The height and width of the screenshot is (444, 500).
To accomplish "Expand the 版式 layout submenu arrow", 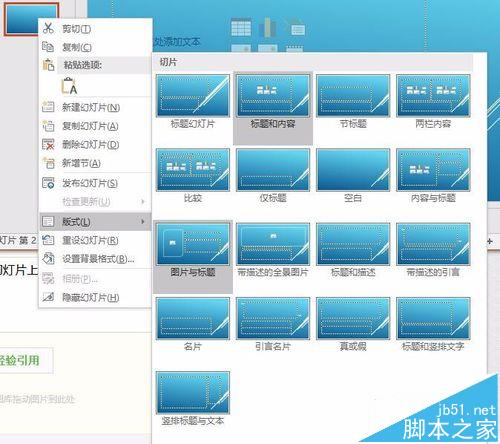I will point(143,222).
